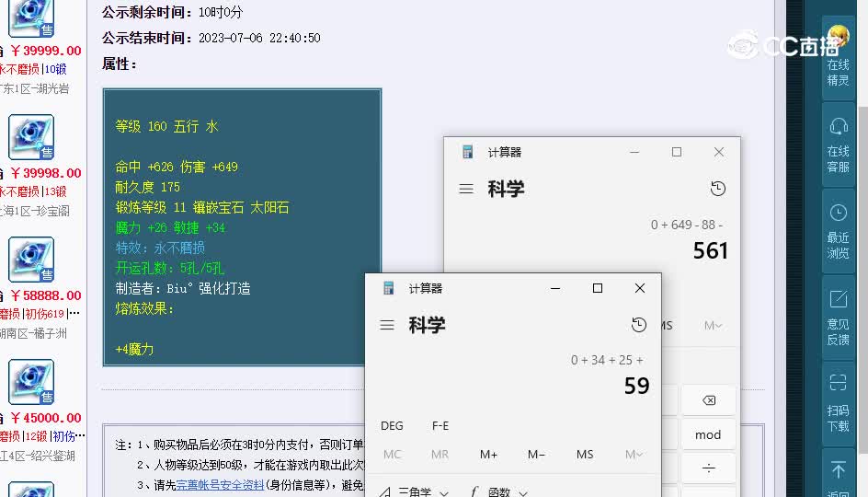Maximize the front calculator window
The image size is (868, 497).
598,288
